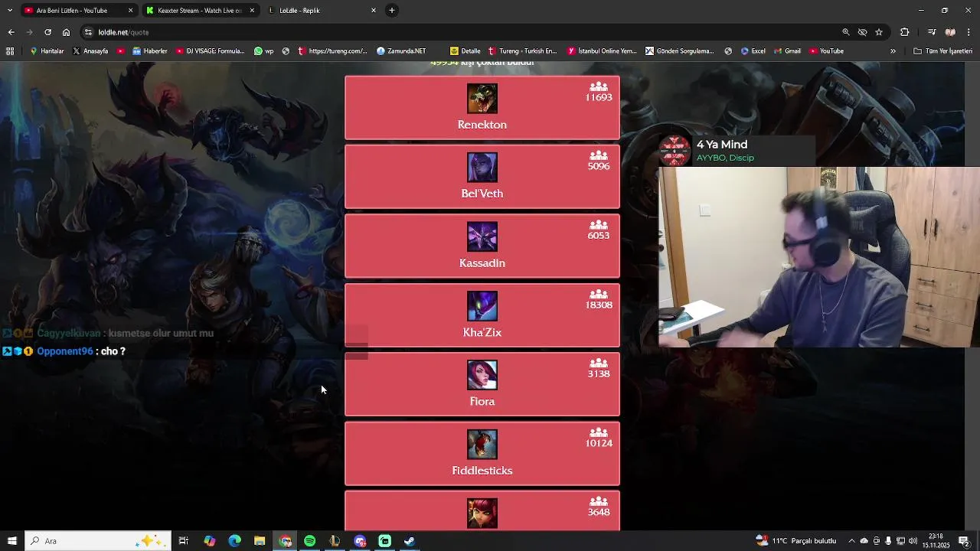Click the volume speaker tray icon
Screen dimensions: 980x551
pyautogui.click(x=913, y=541)
